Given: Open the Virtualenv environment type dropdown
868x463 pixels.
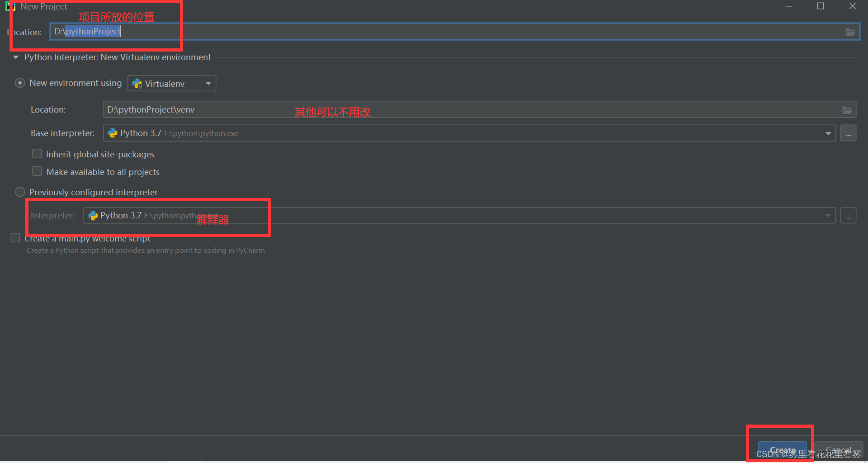Looking at the screenshot, I should (x=172, y=83).
